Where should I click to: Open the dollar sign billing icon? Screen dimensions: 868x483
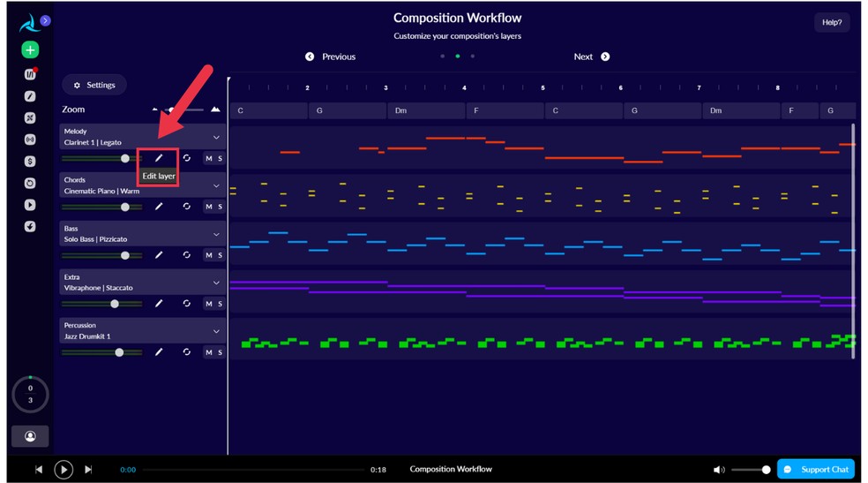(x=30, y=162)
